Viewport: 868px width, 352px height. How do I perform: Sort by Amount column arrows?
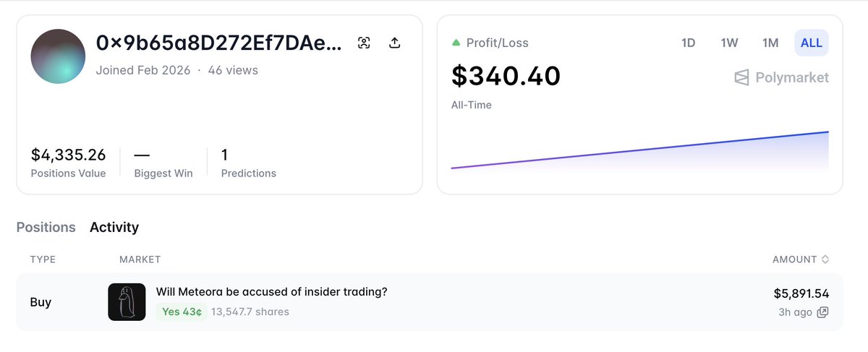[x=825, y=259]
